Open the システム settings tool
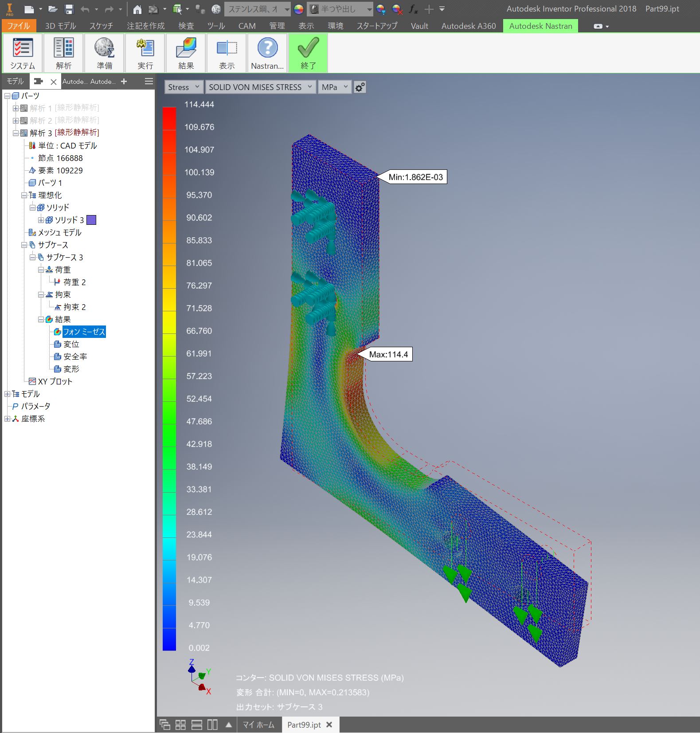The width and height of the screenshot is (700, 733). pyautogui.click(x=22, y=53)
